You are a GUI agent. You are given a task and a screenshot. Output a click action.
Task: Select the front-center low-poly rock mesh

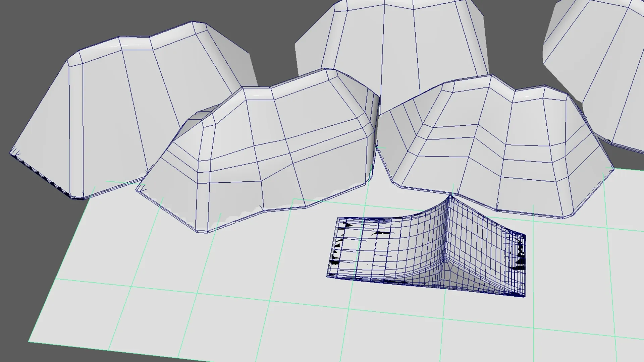[258, 151]
